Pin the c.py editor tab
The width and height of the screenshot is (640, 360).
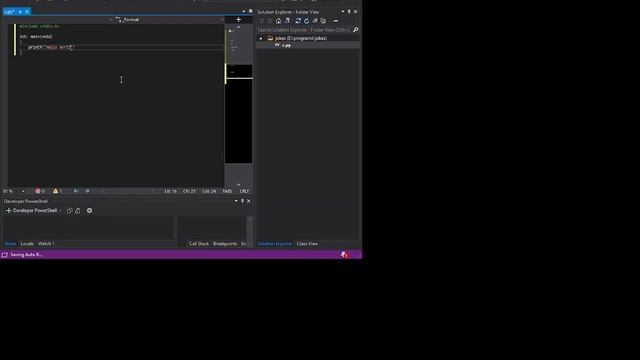point(20,12)
